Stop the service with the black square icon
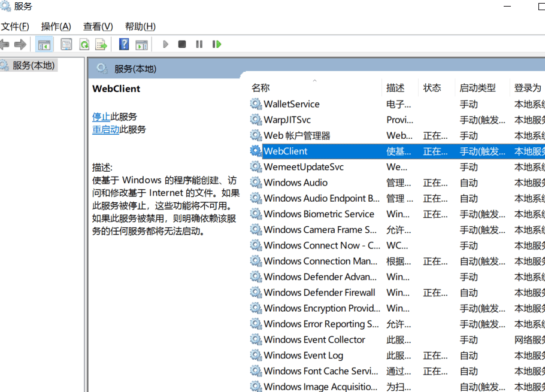This screenshot has width=545, height=392. [183, 44]
